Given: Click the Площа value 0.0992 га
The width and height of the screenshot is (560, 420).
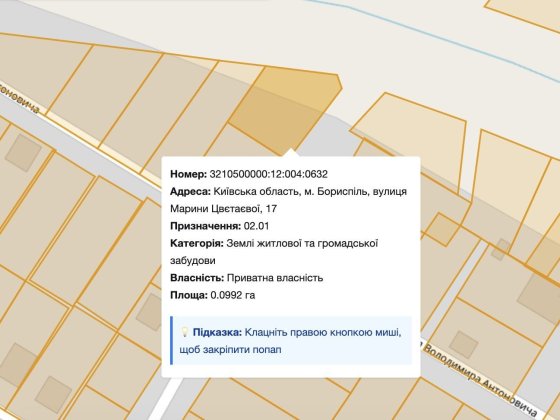Looking at the screenshot, I should click(233, 295).
